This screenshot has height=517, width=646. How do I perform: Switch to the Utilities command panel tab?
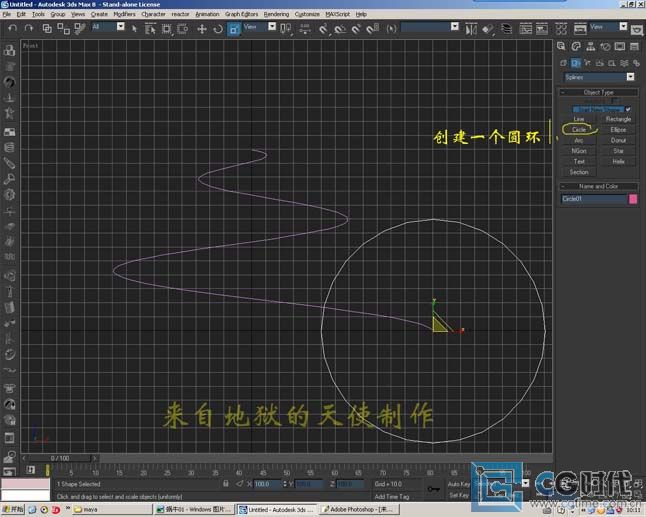coord(634,47)
